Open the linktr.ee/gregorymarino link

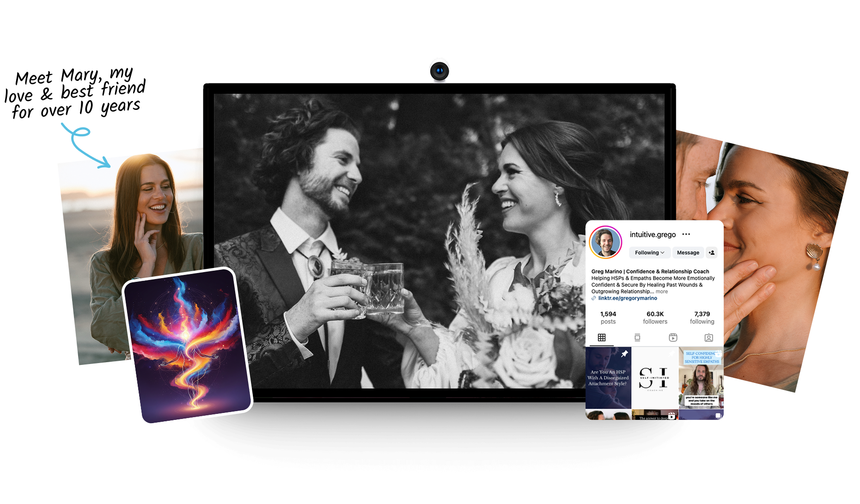627,298
